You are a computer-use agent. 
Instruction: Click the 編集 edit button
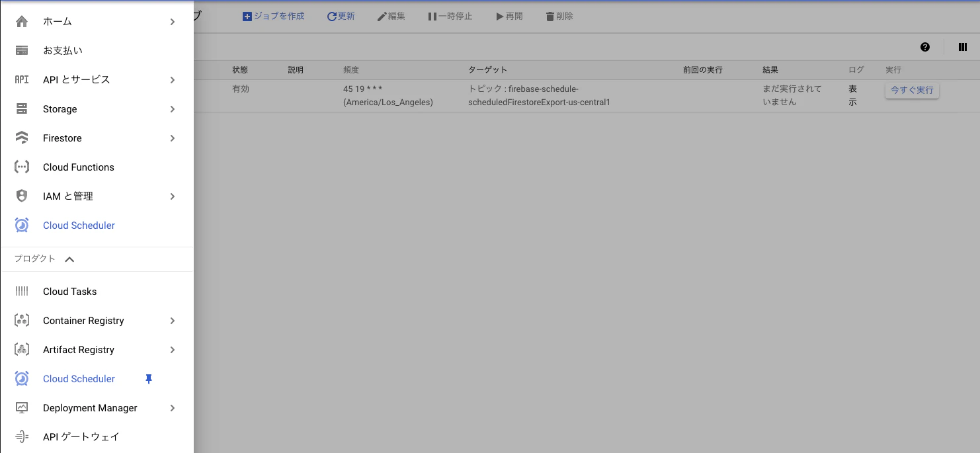pyautogui.click(x=391, y=16)
